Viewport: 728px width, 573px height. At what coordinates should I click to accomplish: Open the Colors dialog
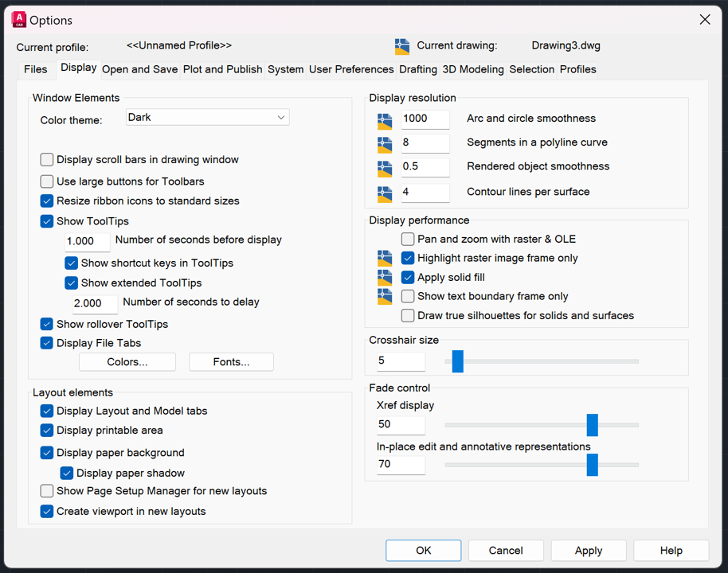[x=127, y=361]
